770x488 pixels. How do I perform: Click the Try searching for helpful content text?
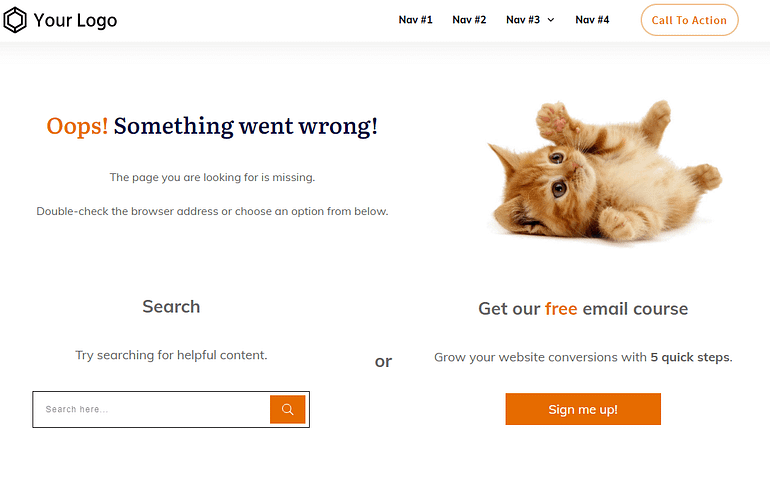point(171,355)
